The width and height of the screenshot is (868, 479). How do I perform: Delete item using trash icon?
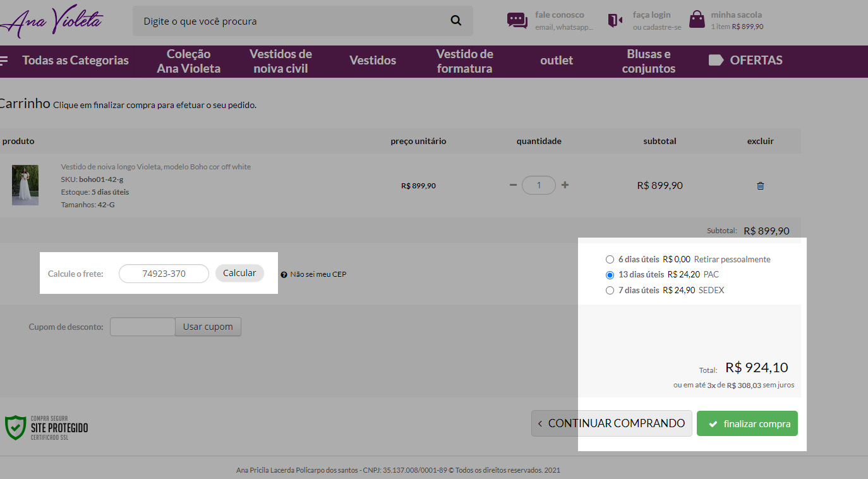tap(760, 186)
